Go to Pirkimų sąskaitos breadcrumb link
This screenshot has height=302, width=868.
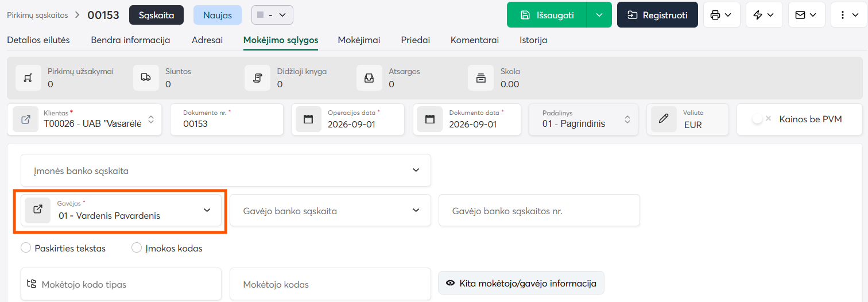(37, 15)
